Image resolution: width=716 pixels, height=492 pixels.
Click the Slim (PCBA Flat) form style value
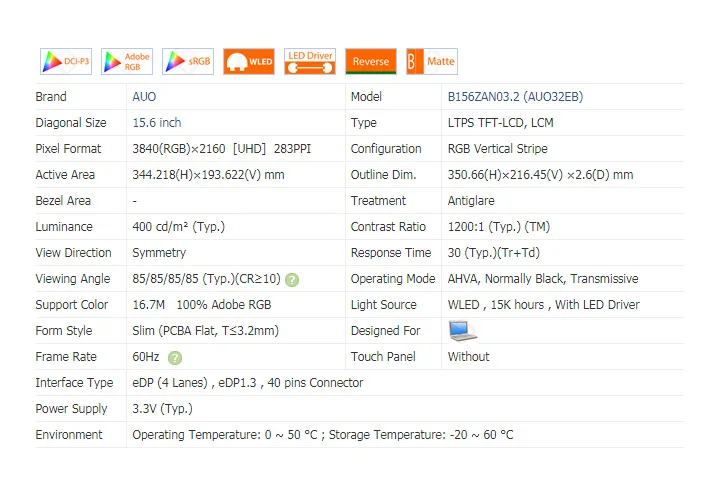tap(205, 331)
